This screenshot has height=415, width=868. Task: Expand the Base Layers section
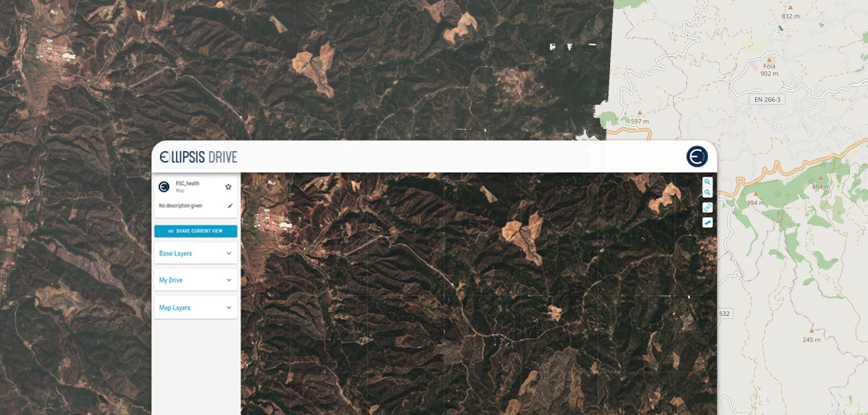[196, 253]
